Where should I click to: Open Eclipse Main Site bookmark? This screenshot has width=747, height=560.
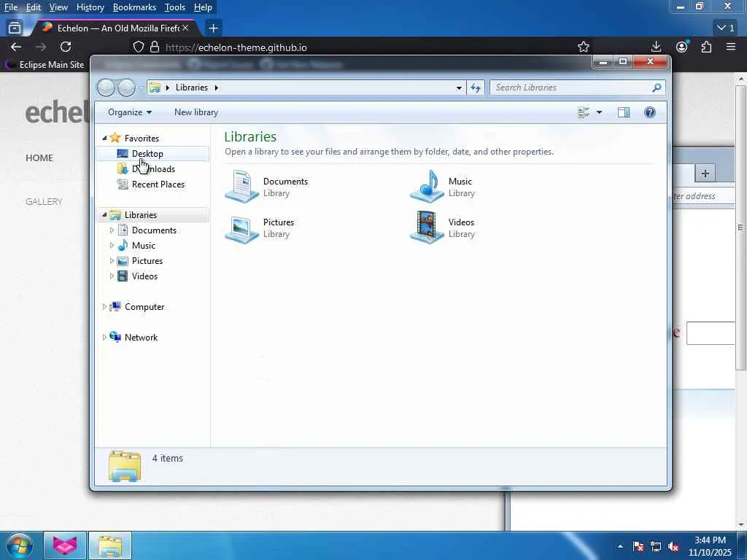click(x=44, y=65)
